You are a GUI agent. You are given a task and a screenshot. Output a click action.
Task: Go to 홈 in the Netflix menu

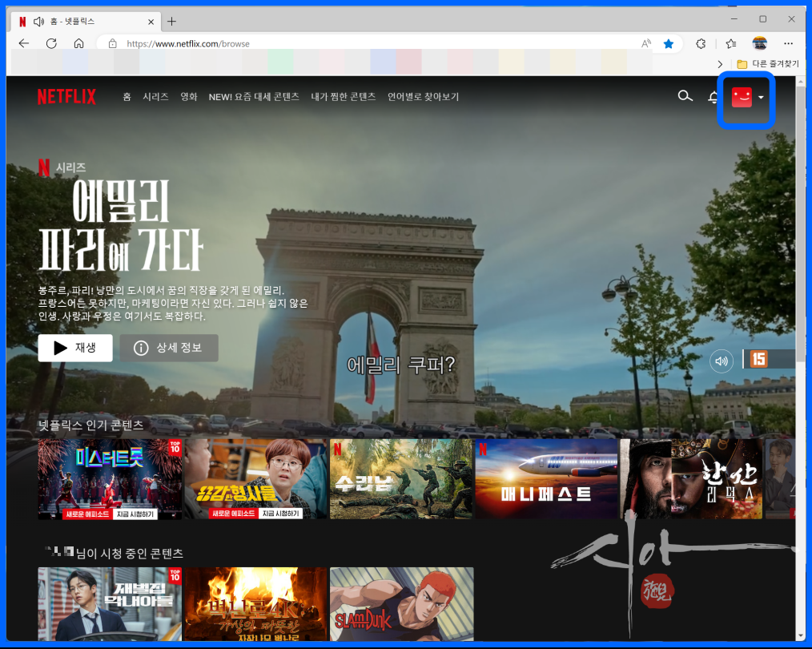point(127,97)
